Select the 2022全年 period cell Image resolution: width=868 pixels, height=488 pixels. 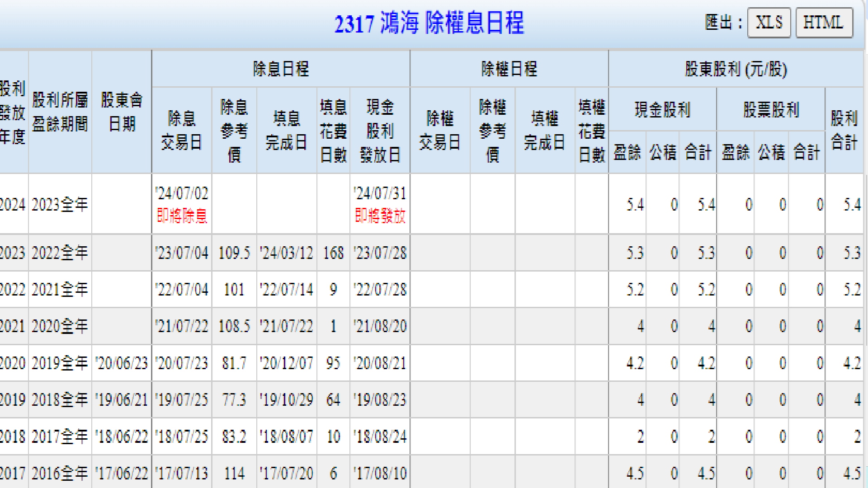pyautogui.click(x=60, y=253)
